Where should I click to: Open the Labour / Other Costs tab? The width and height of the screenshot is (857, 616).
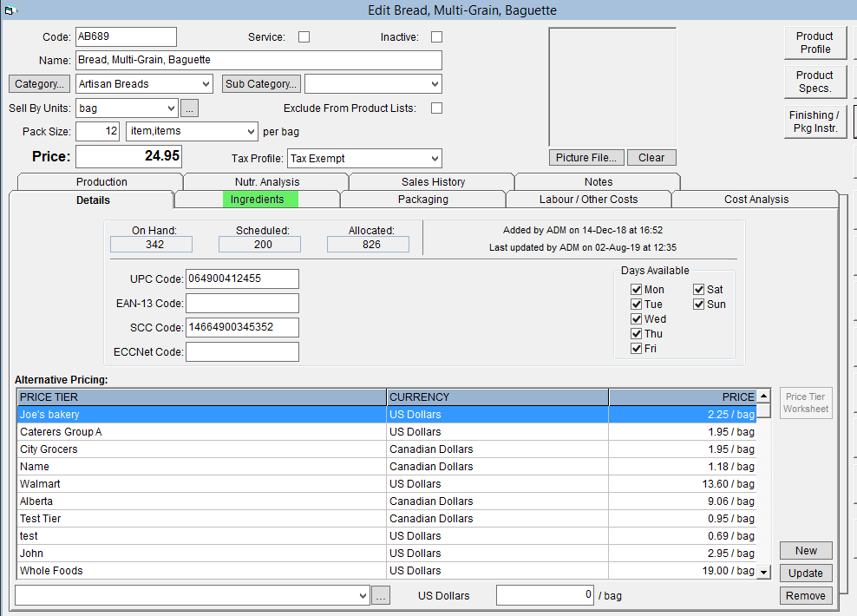589,200
